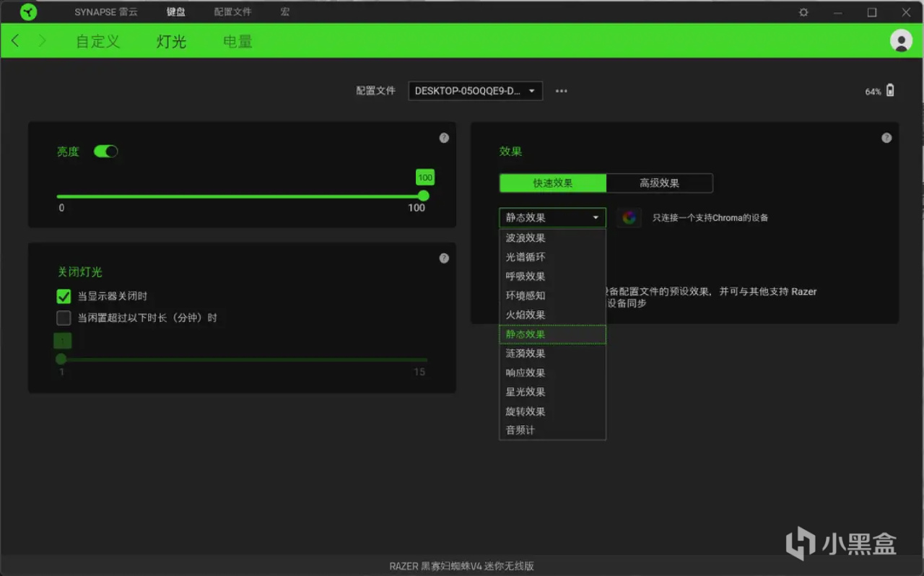924x576 pixels.
Task: Open profile options three-dot menu
Action: tap(562, 91)
